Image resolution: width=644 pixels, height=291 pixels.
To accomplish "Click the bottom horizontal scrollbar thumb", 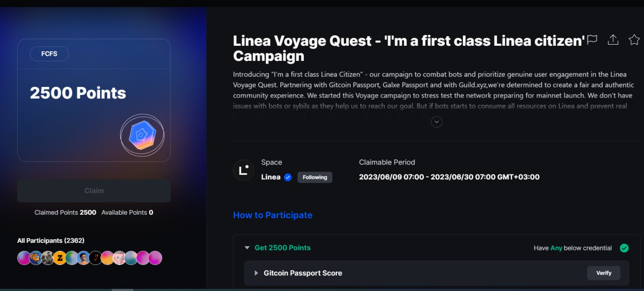I will pos(122,289).
